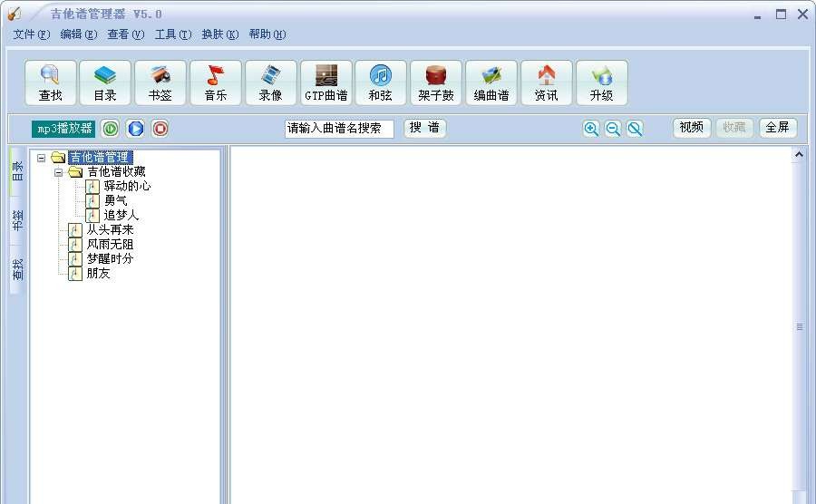Open the GTP曲谱 toolbar button
This screenshot has width=816, height=504.
pos(326,82)
